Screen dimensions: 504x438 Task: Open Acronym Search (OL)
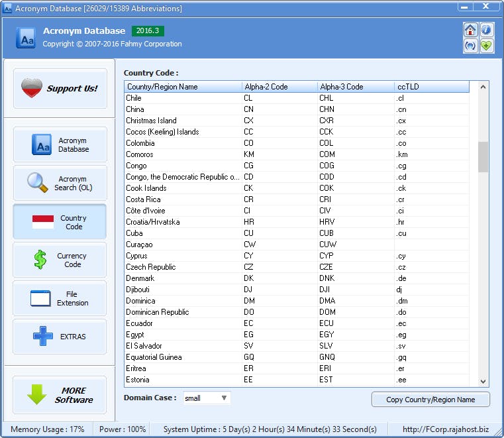tap(60, 183)
